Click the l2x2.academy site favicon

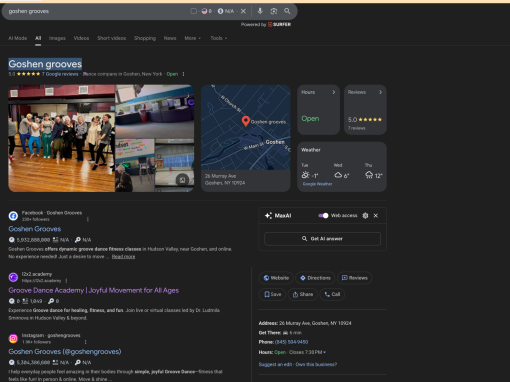pos(13,277)
